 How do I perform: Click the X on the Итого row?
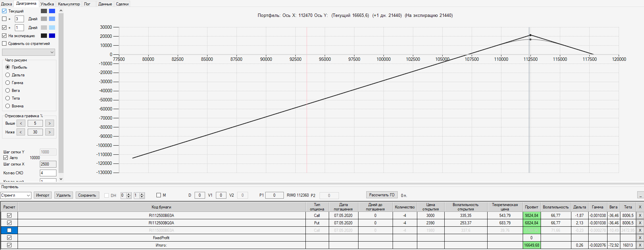click(x=640, y=245)
